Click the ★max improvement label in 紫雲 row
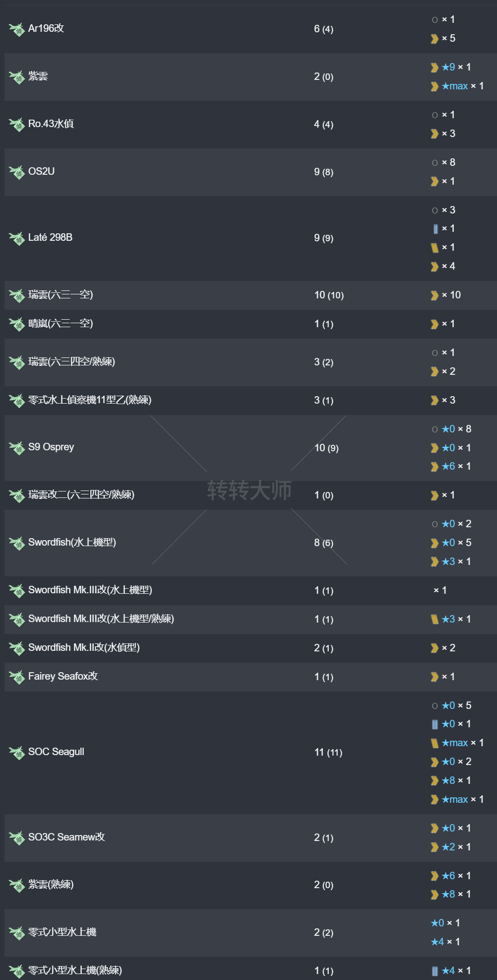Viewport: 497px width, 980px height. coord(455,86)
